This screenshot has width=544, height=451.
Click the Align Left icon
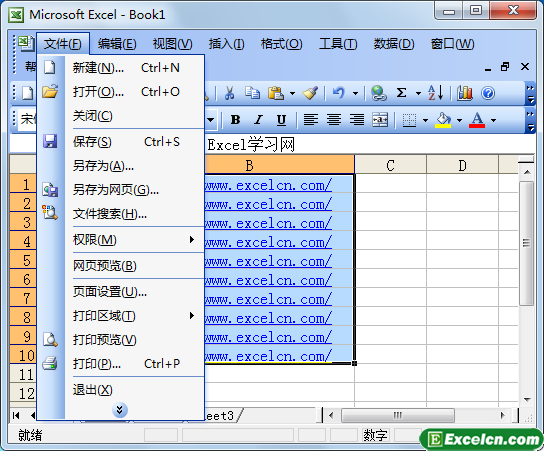point(311,120)
